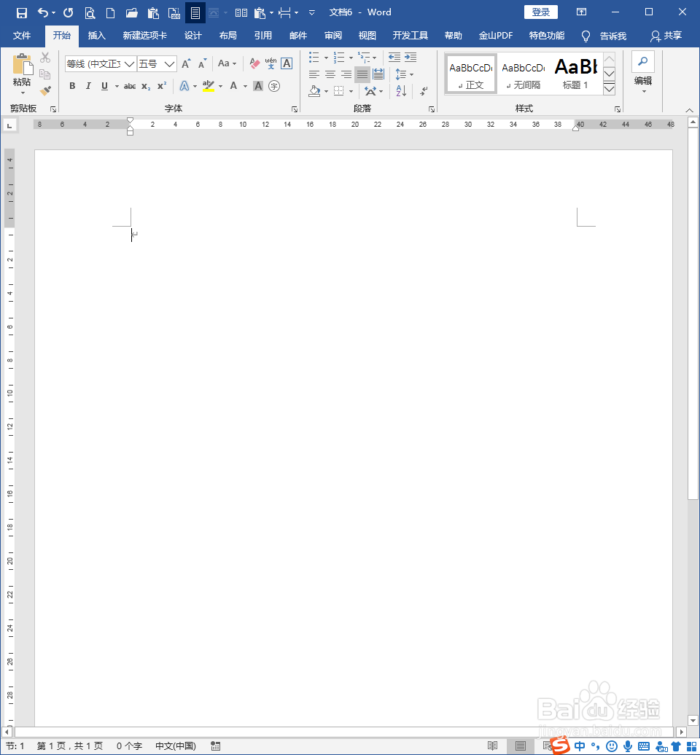Decrease font size with the shrink font icon
700x755 pixels.
click(202, 63)
